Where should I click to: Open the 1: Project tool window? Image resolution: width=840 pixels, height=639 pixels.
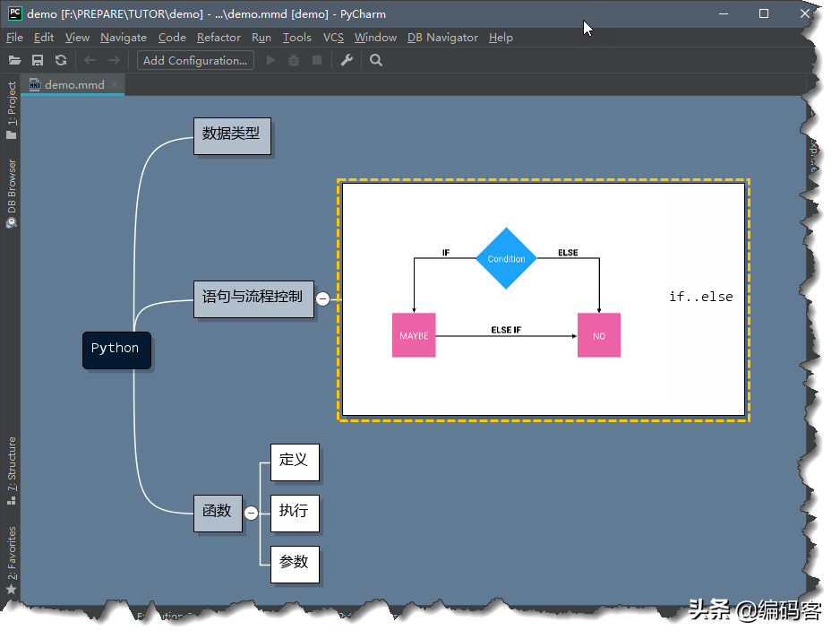click(12, 110)
